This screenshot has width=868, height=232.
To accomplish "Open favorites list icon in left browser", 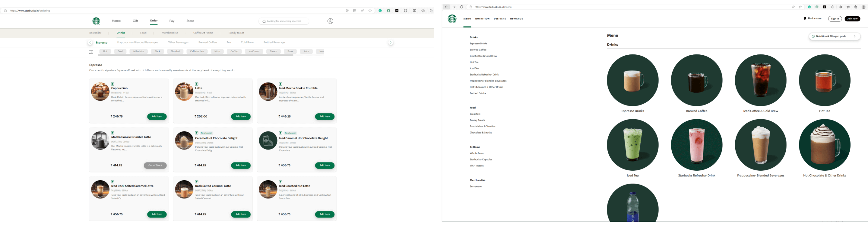I will tap(423, 11).
